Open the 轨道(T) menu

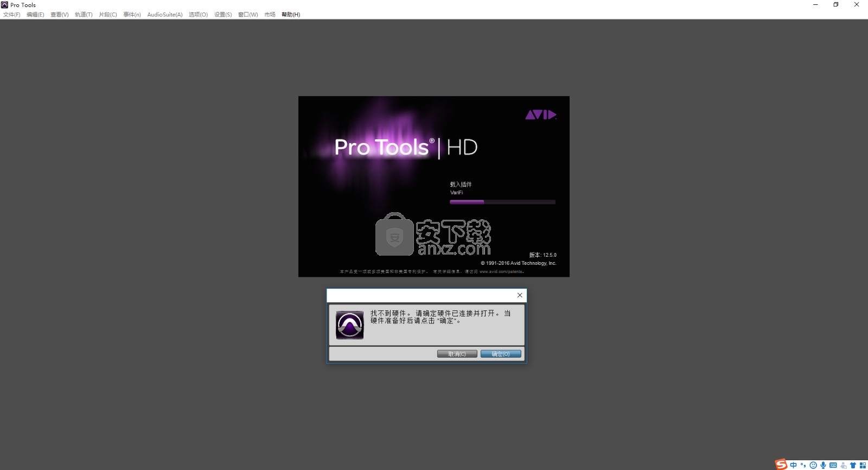coord(84,15)
